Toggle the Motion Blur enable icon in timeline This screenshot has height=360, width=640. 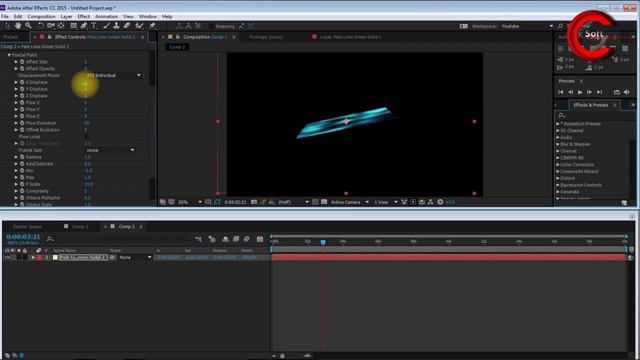(247, 239)
